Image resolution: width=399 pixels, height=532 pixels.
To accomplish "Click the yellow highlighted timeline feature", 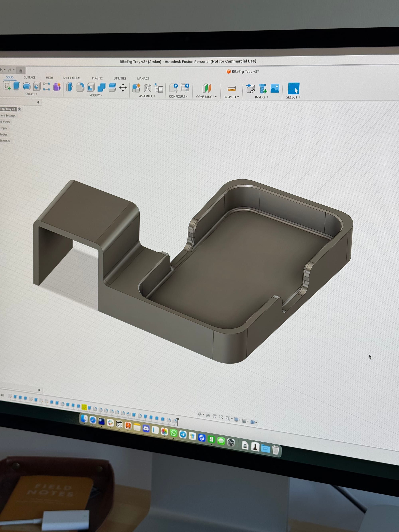I will (x=84, y=407).
